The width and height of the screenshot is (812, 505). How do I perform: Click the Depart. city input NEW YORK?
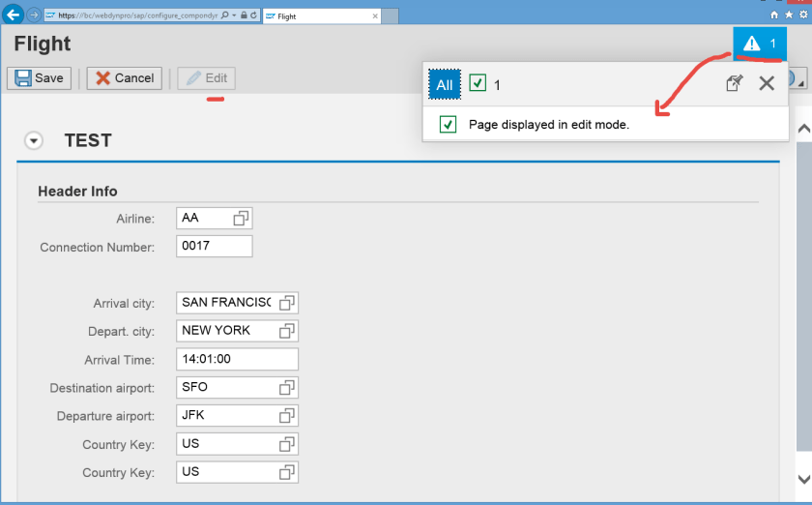[x=237, y=331]
